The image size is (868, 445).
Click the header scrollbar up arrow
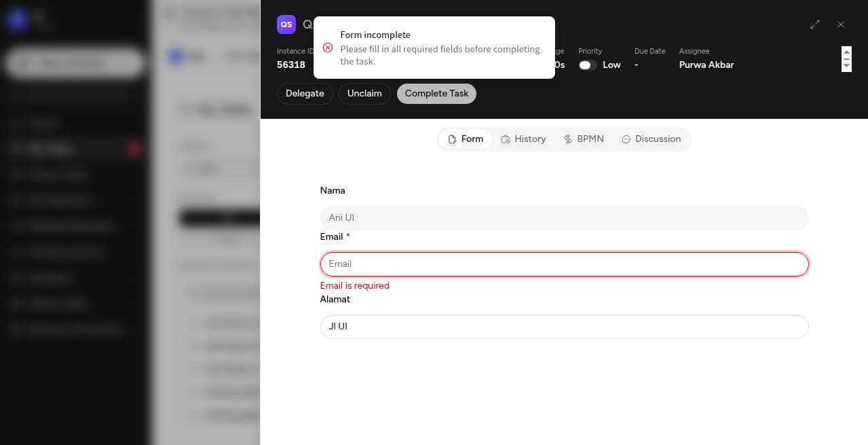pyautogui.click(x=846, y=51)
